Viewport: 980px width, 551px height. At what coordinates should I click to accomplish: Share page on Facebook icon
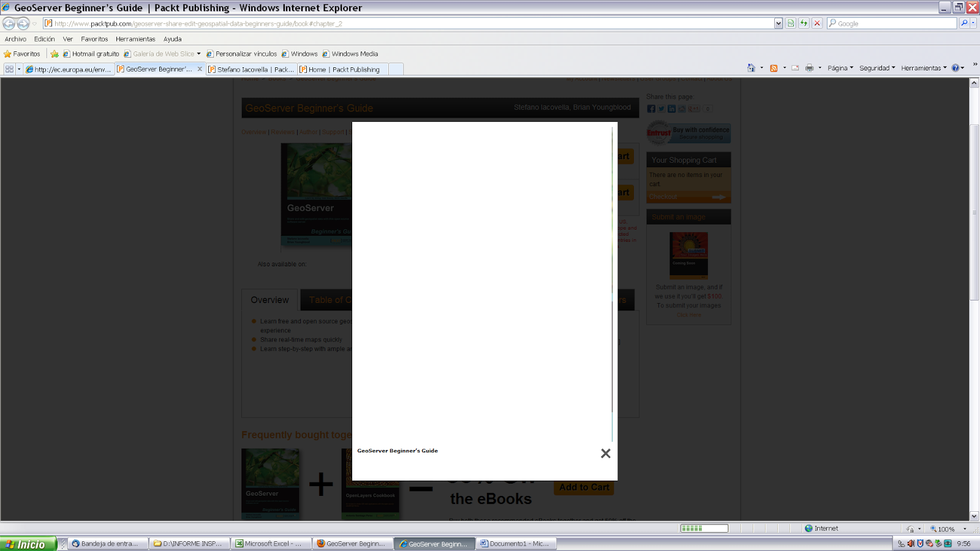[651, 108]
